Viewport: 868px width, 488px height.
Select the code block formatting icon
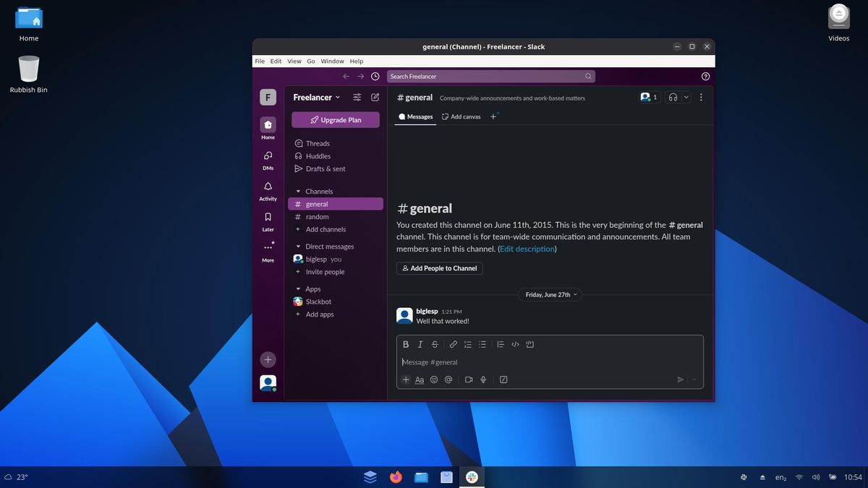pyautogui.click(x=530, y=344)
